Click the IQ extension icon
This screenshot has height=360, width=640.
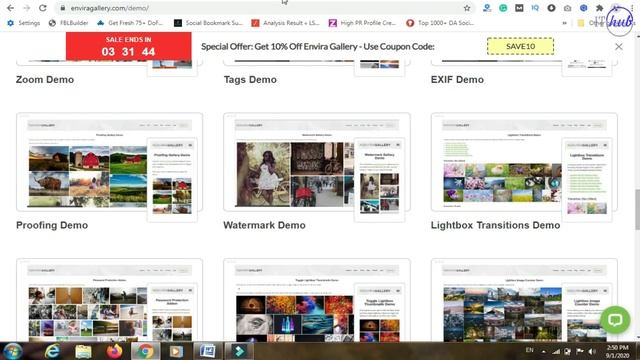pos(535,8)
